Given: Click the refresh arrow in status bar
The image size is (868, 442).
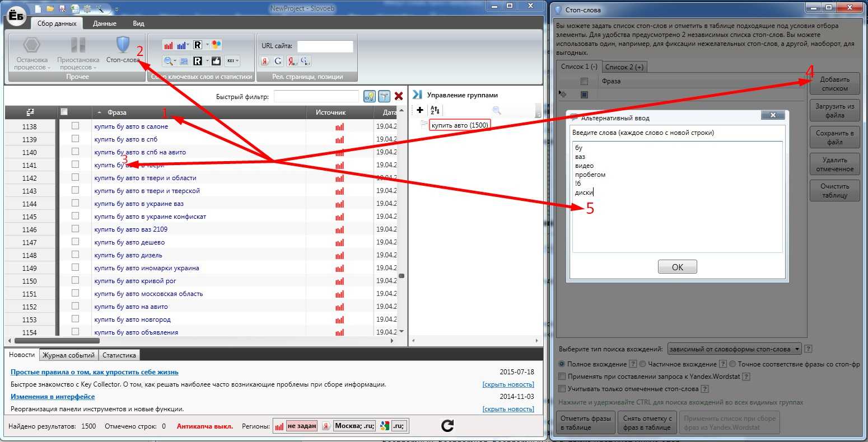Looking at the screenshot, I should click(447, 426).
